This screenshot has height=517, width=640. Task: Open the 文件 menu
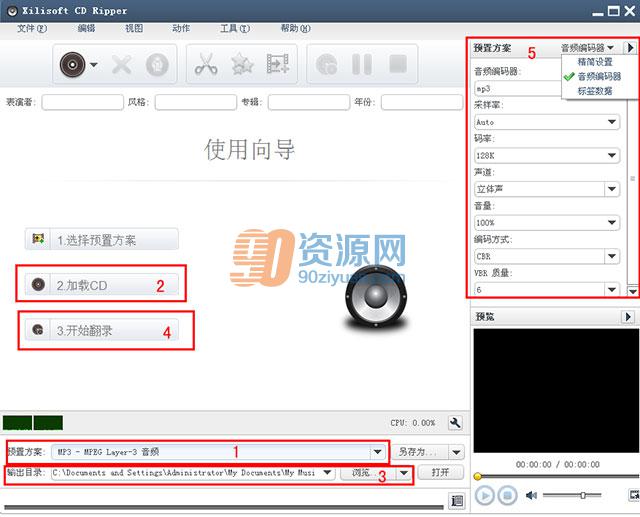point(32,28)
